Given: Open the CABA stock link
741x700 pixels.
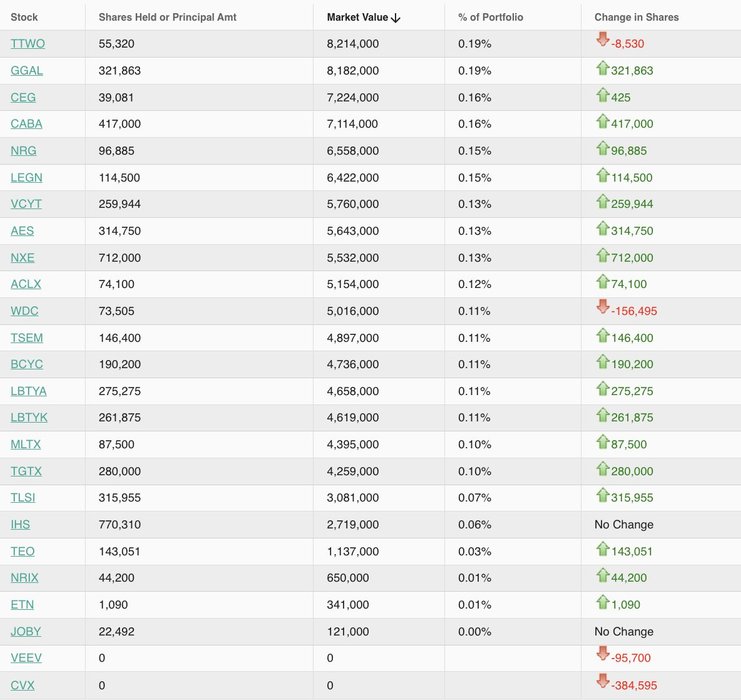Looking at the screenshot, I should click(x=26, y=124).
